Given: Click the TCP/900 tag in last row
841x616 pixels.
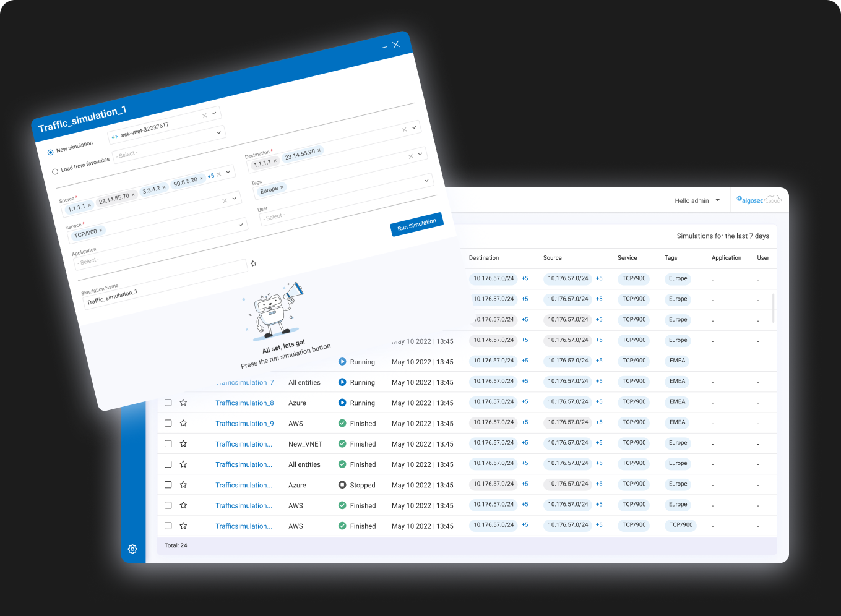Looking at the screenshot, I should coord(681,525).
